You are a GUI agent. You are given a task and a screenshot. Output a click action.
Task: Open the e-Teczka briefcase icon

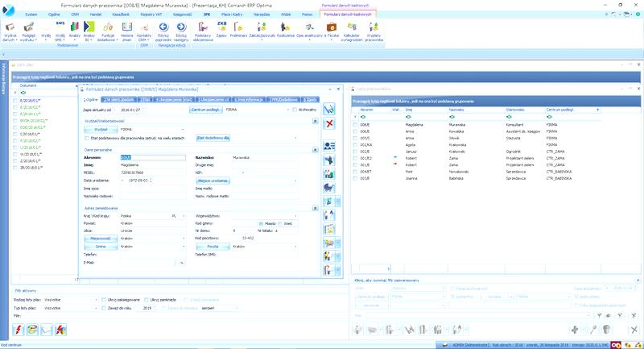tap(331, 27)
